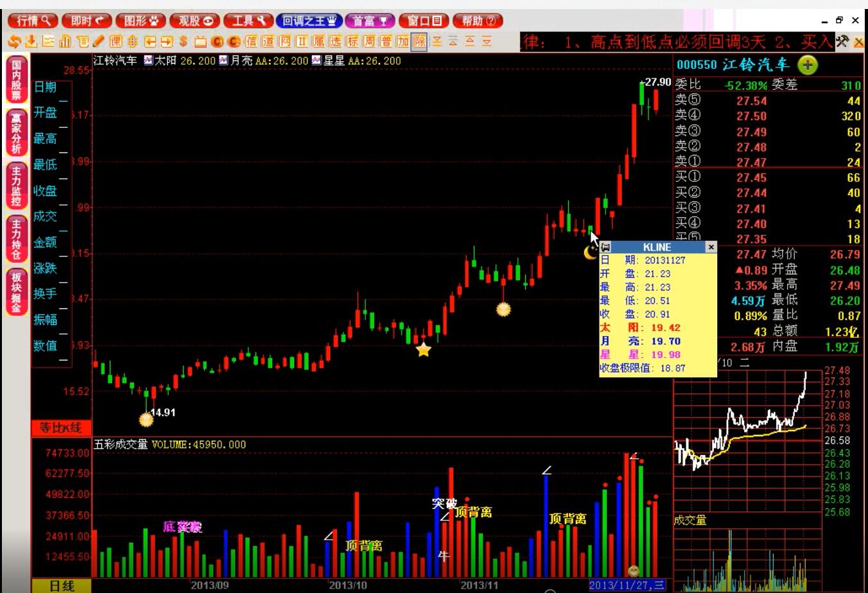This screenshot has width=868, height=593.
Task: Click the TV screen toolbar icon
Action: click(x=200, y=42)
